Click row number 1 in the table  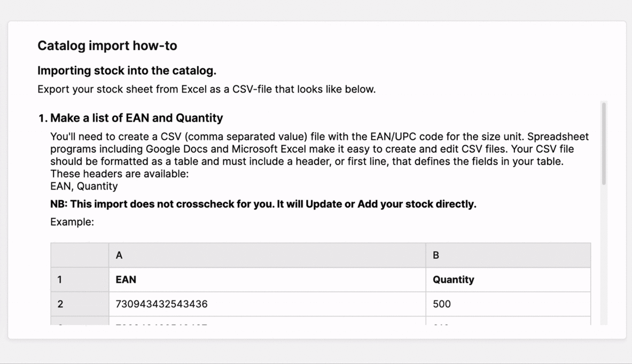point(80,280)
